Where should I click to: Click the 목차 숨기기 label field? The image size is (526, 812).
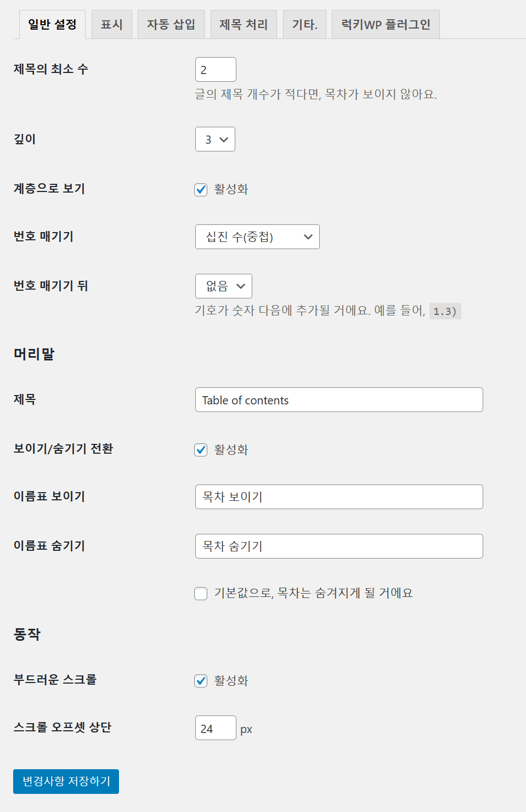[x=339, y=546]
